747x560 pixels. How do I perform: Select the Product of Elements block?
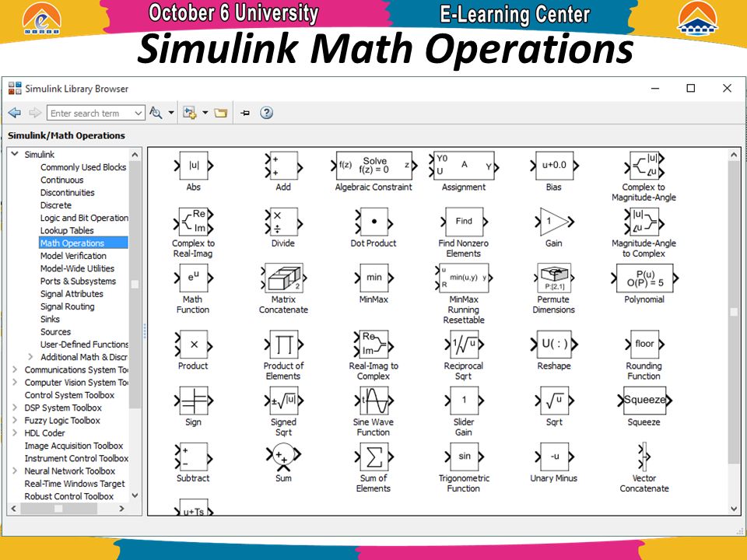[x=283, y=345]
